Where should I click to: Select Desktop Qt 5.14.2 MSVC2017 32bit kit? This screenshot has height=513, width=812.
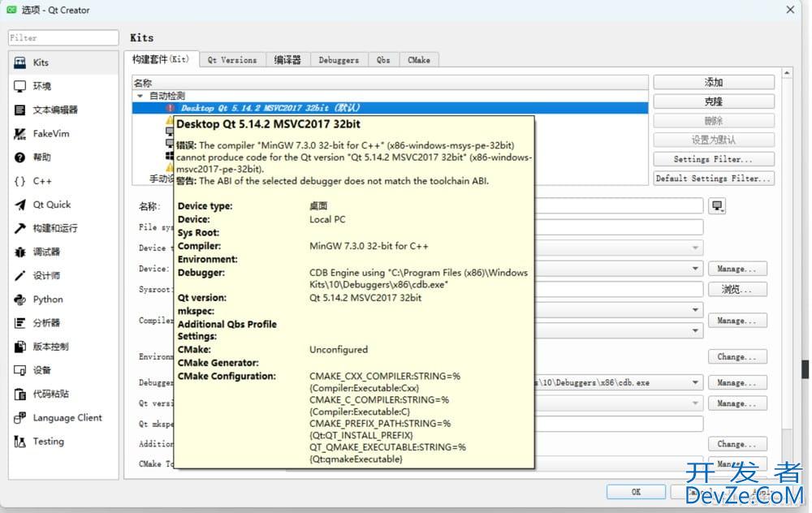point(390,108)
